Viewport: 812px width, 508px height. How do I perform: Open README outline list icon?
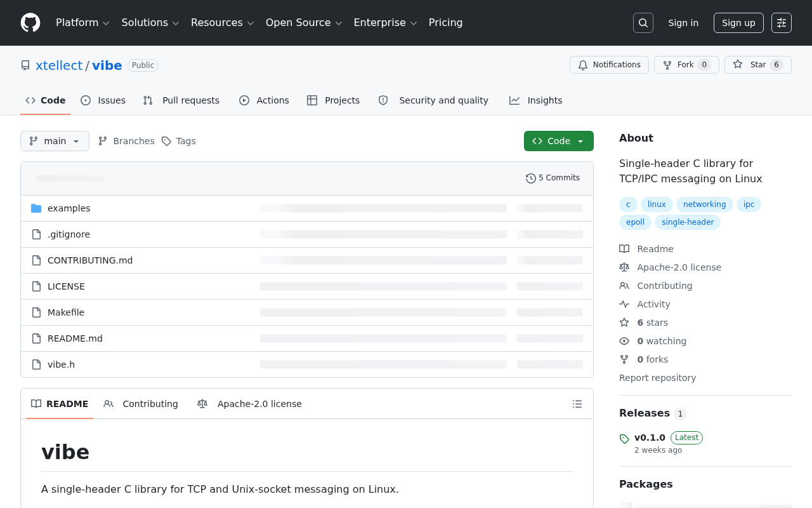point(577,404)
